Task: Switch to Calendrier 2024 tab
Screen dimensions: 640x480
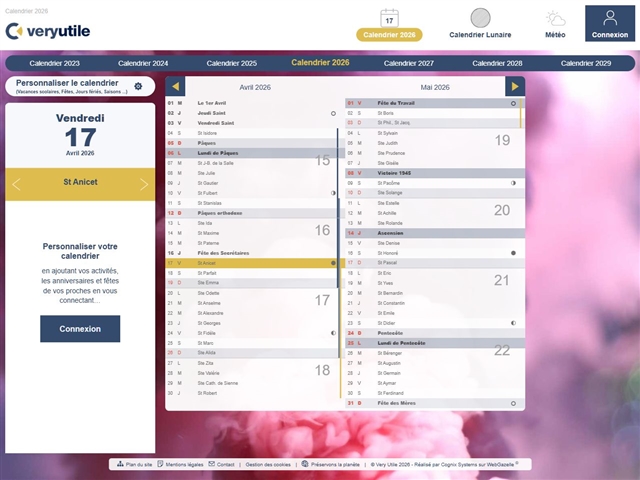Action: [x=143, y=63]
